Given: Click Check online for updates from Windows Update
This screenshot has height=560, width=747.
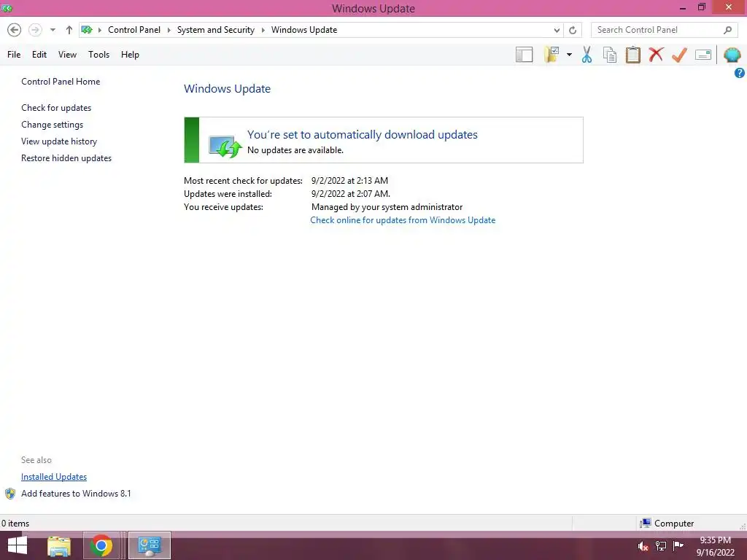Looking at the screenshot, I should click(x=403, y=220).
